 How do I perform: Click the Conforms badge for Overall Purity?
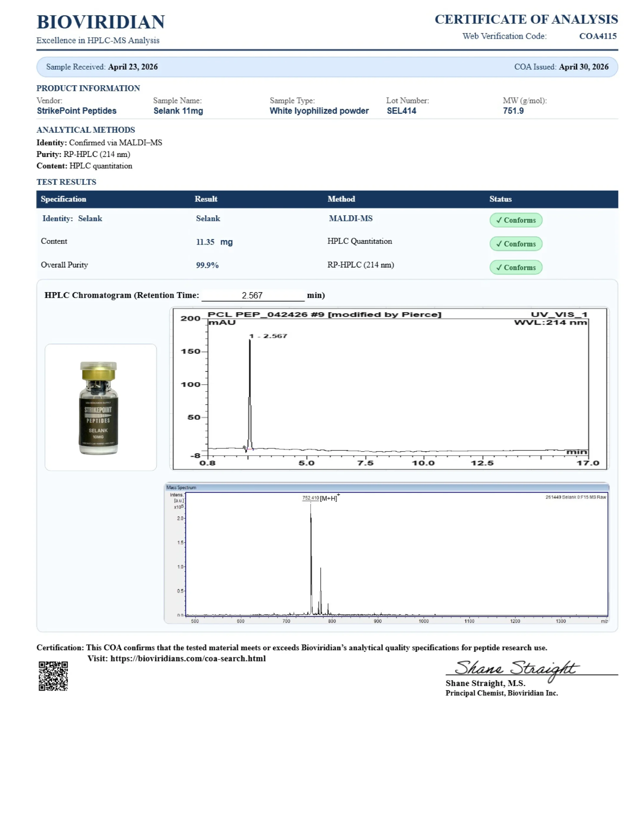pyautogui.click(x=516, y=267)
